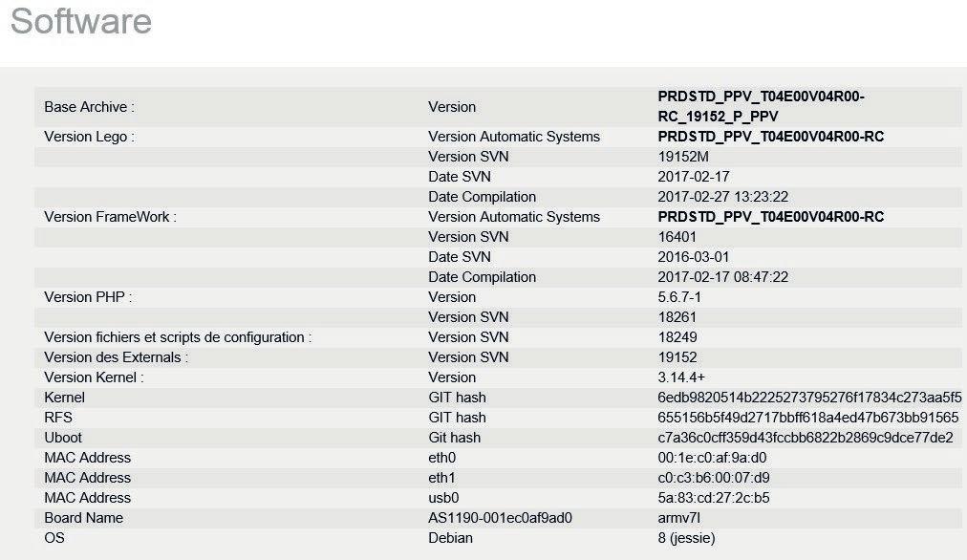This screenshot has width=967, height=560.
Task: Click PHP Version SVN value 18261
Action: 677,317
